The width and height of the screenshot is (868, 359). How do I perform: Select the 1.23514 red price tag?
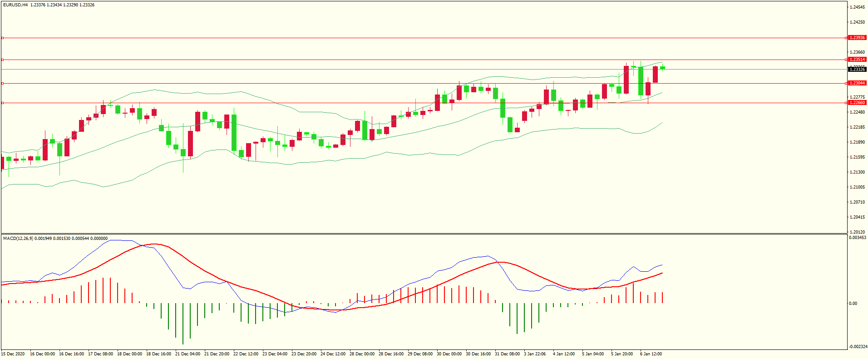click(x=857, y=60)
